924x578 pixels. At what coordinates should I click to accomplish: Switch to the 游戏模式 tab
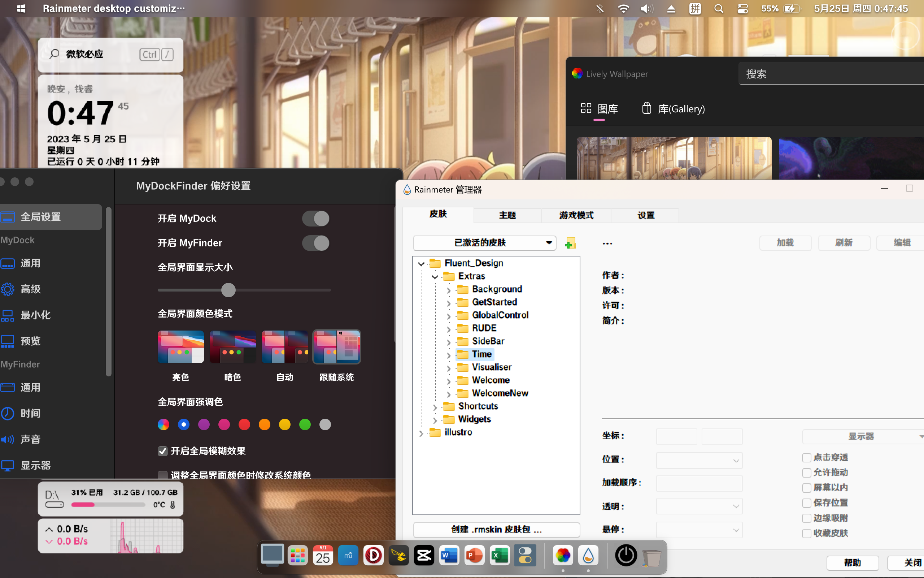576,215
